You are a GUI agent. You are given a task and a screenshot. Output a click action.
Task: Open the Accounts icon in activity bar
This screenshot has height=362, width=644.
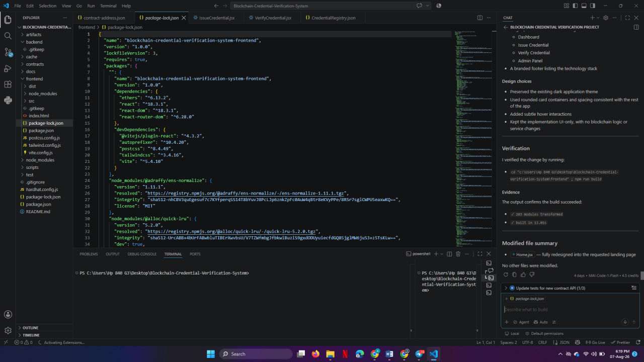(8, 315)
